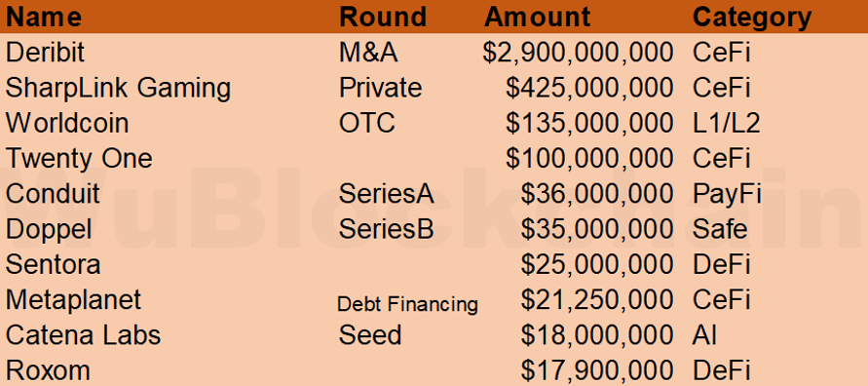Click the Category column header
Image resolution: width=868 pixels, height=386 pixels.
click(752, 18)
